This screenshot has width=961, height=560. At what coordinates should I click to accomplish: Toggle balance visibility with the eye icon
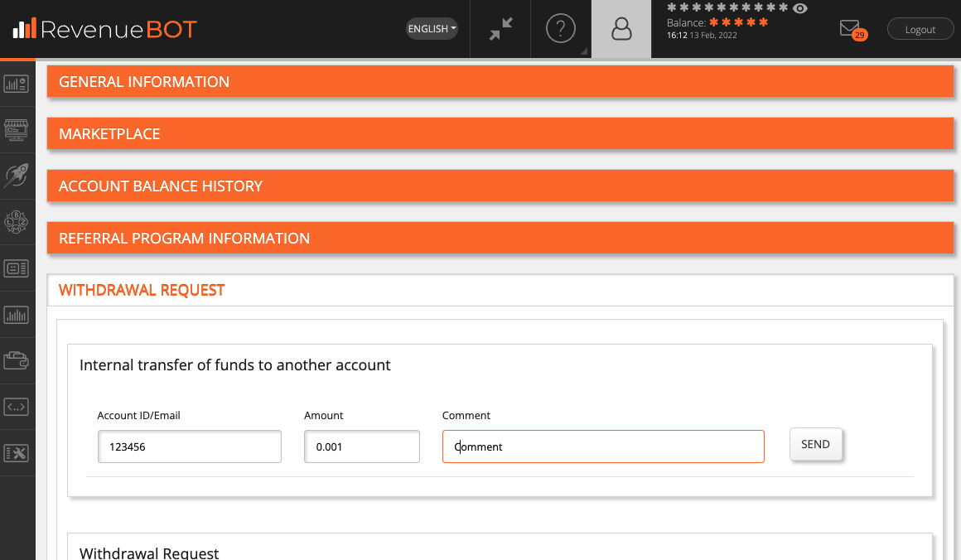(799, 8)
